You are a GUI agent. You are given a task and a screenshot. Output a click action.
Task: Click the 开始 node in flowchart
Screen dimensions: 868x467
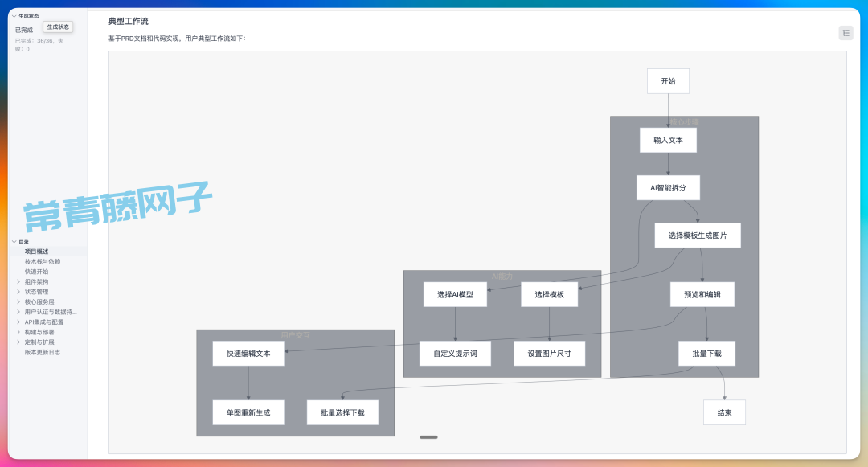tap(668, 81)
